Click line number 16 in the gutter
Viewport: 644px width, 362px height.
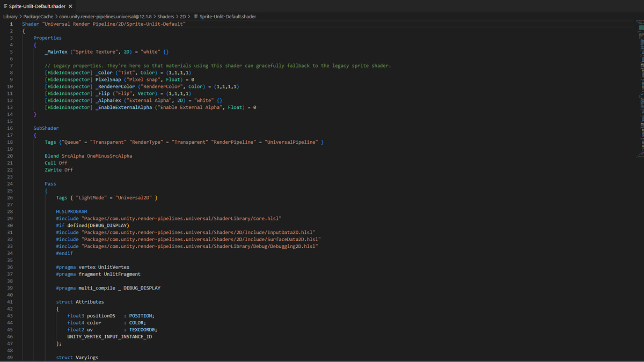click(x=10, y=128)
